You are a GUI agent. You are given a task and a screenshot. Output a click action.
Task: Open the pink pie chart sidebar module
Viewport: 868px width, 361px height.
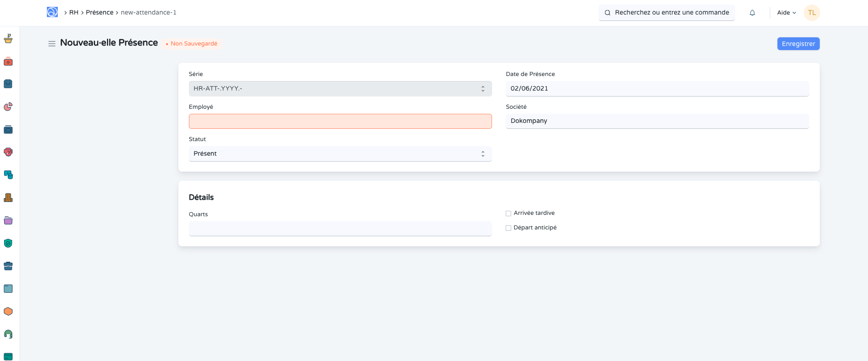pyautogui.click(x=8, y=107)
